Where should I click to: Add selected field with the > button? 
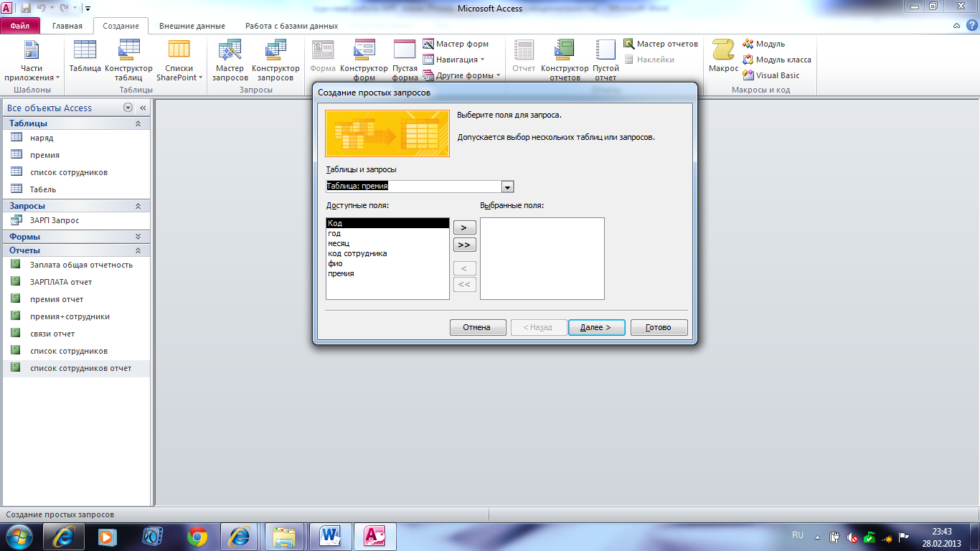click(x=464, y=227)
